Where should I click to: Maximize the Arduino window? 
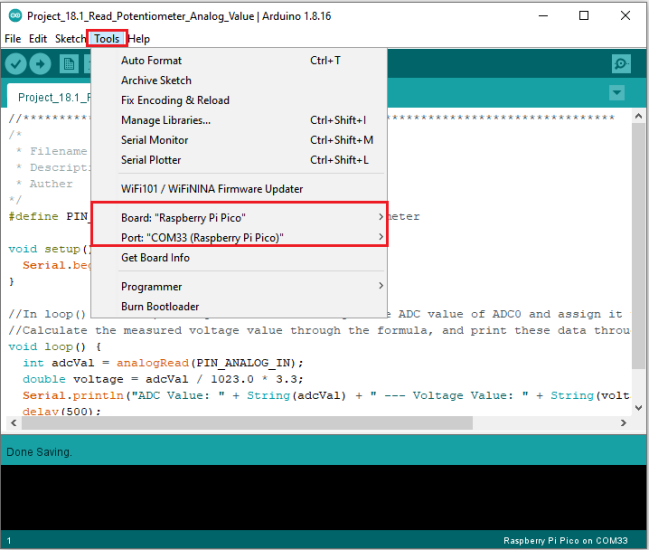[x=584, y=16]
